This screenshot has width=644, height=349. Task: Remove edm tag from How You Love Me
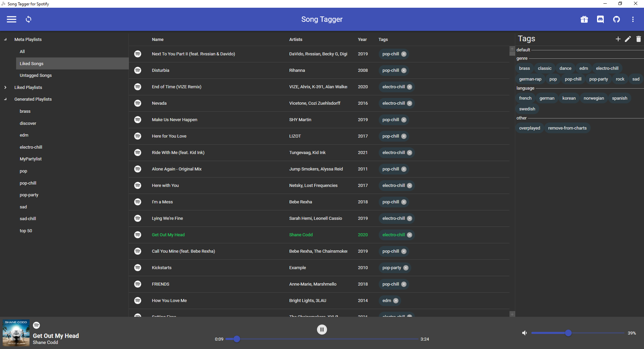coord(396,301)
